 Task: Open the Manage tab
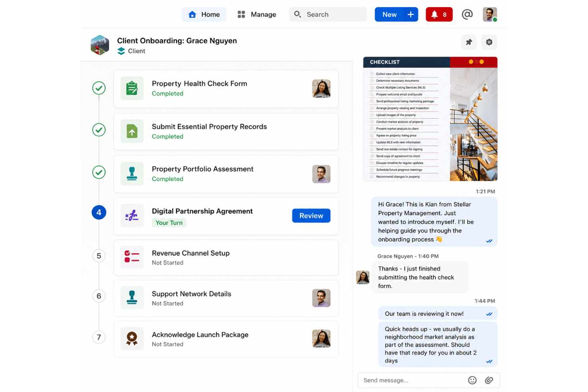tap(257, 14)
